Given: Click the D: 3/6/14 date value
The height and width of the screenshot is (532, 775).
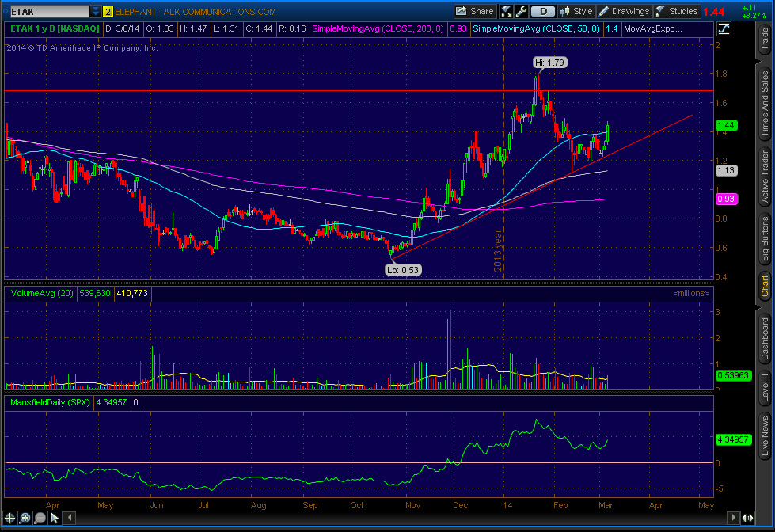Looking at the screenshot, I should coord(123,28).
